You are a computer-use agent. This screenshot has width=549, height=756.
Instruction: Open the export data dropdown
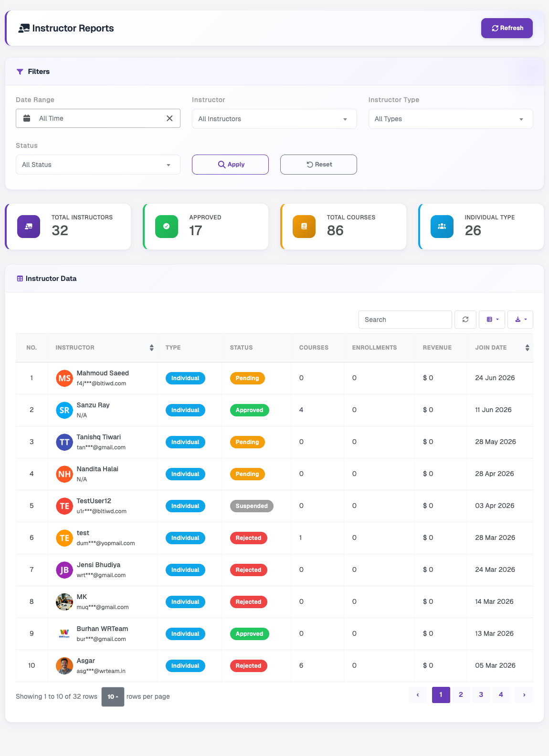tap(520, 320)
